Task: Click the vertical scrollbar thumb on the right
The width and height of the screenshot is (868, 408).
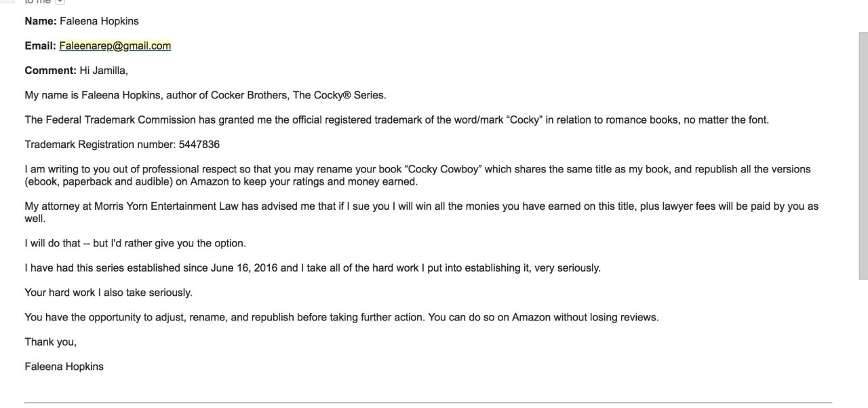Action: click(863, 155)
